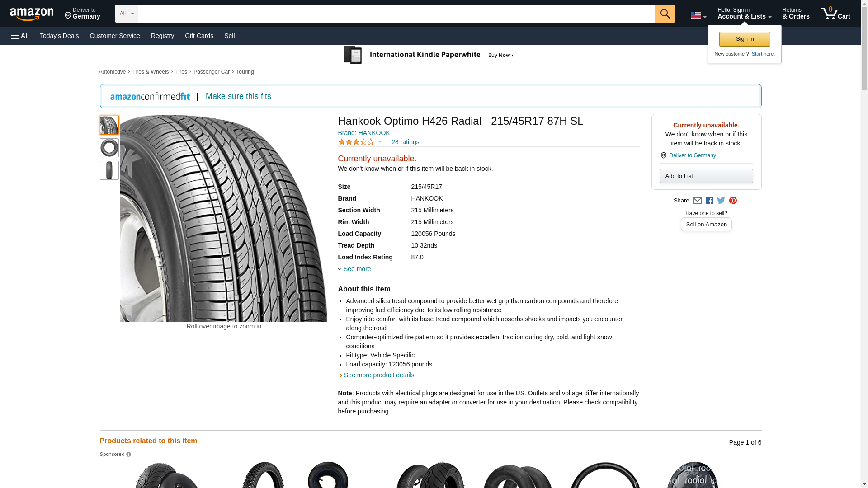Open the All hamburger menu
The width and height of the screenshot is (868, 488).
(x=20, y=36)
